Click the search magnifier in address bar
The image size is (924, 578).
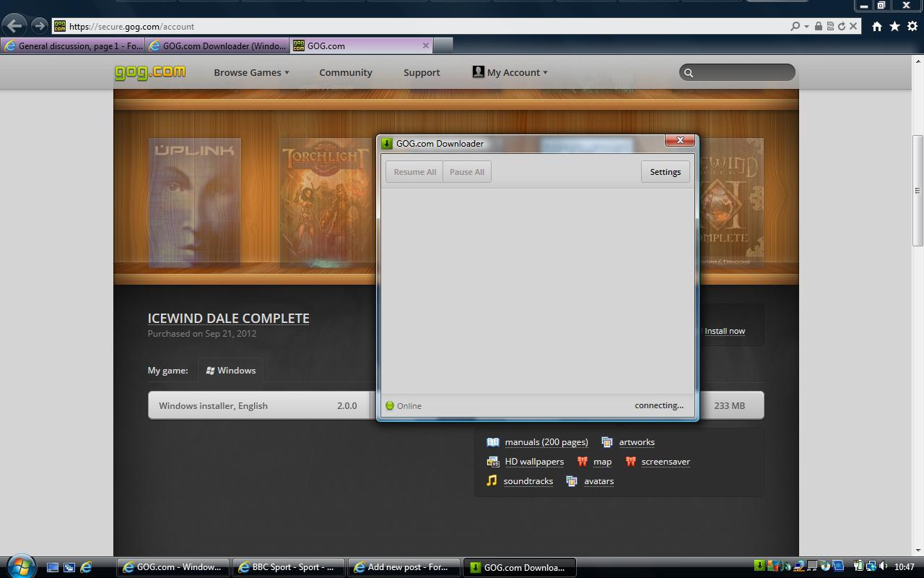click(x=795, y=26)
